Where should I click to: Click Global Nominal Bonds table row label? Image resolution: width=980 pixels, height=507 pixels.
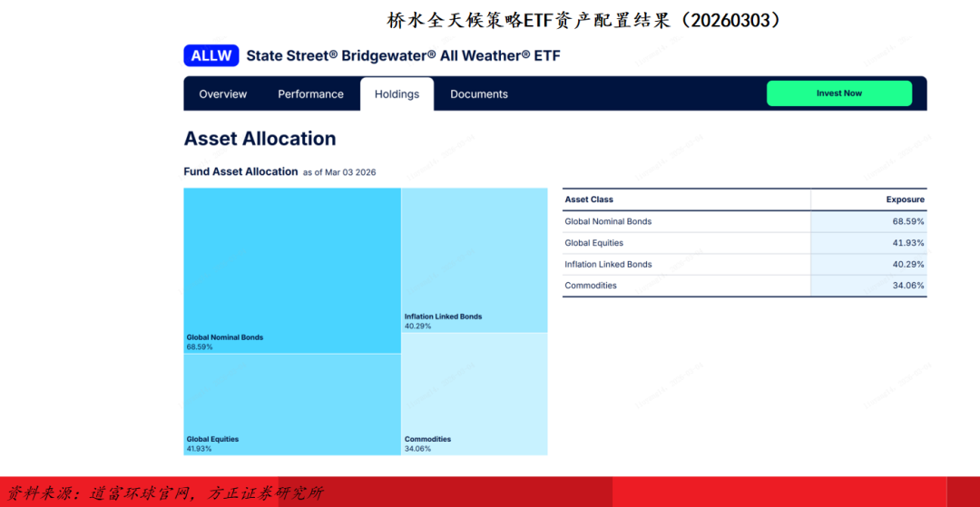(608, 221)
